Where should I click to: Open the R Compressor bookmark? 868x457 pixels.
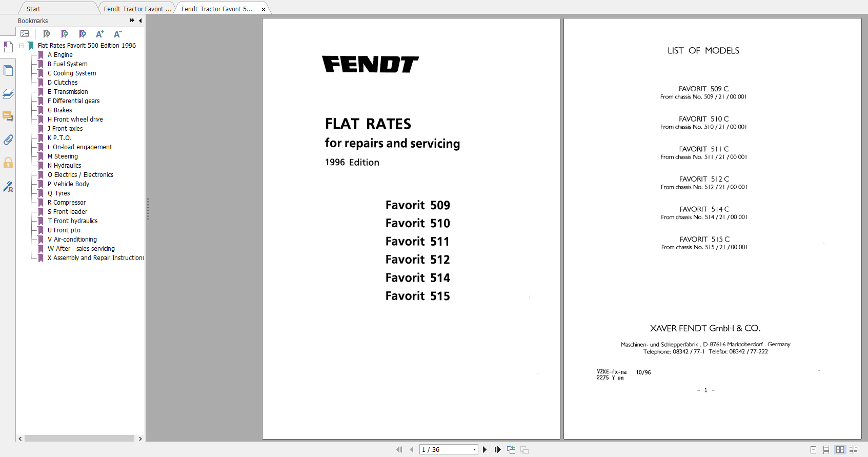coord(67,203)
